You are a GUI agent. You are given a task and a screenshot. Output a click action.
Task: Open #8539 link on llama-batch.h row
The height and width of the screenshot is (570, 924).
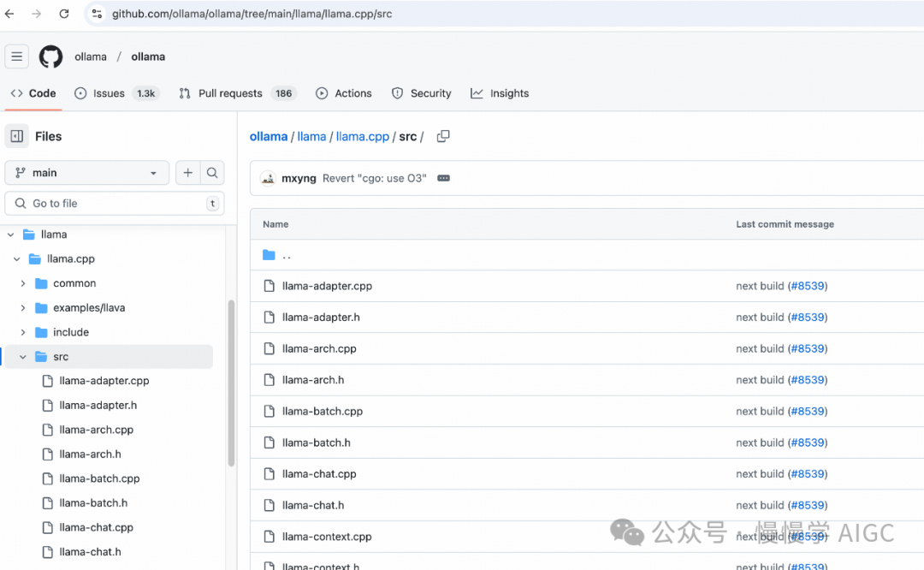pyautogui.click(x=808, y=442)
